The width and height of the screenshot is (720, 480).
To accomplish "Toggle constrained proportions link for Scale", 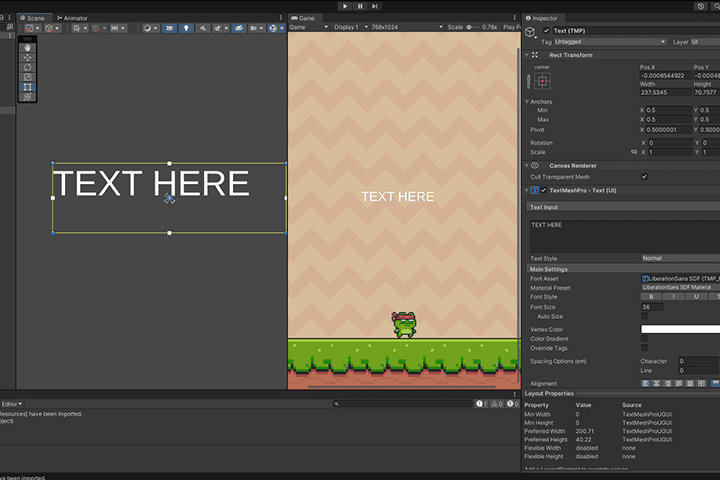I will [634, 152].
